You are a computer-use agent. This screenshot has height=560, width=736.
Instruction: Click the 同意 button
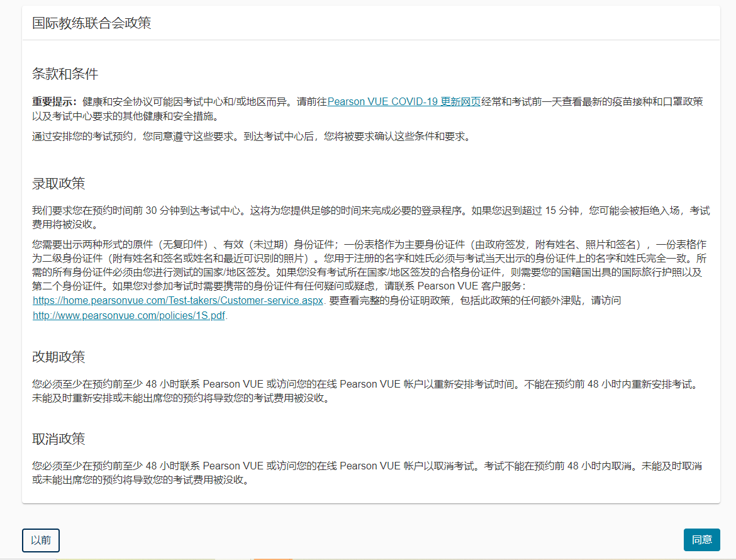[x=701, y=540]
